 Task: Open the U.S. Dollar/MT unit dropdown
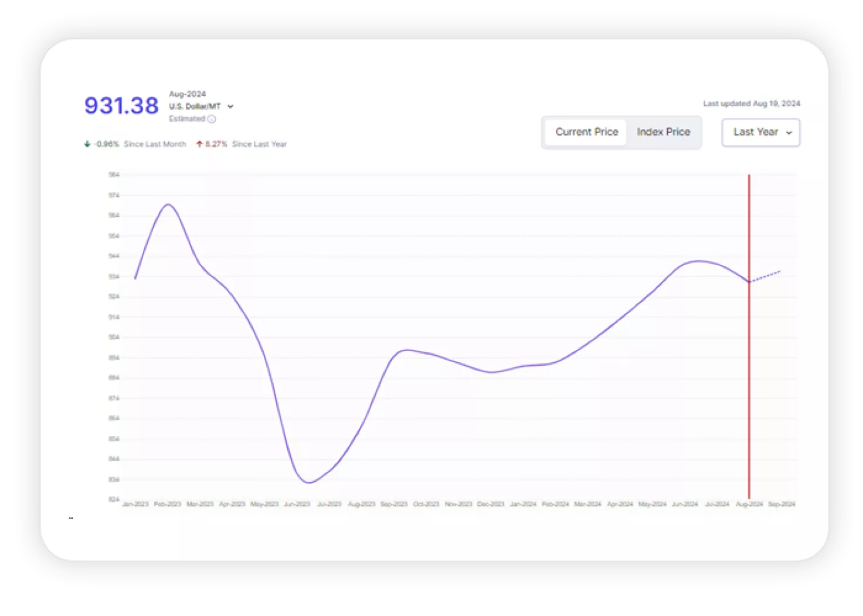pyautogui.click(x=201, y=107)
